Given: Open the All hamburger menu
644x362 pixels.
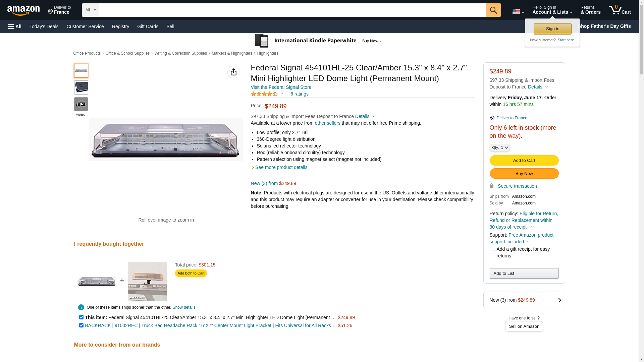Looking at the screenshot, I should (x=15, y=26).
